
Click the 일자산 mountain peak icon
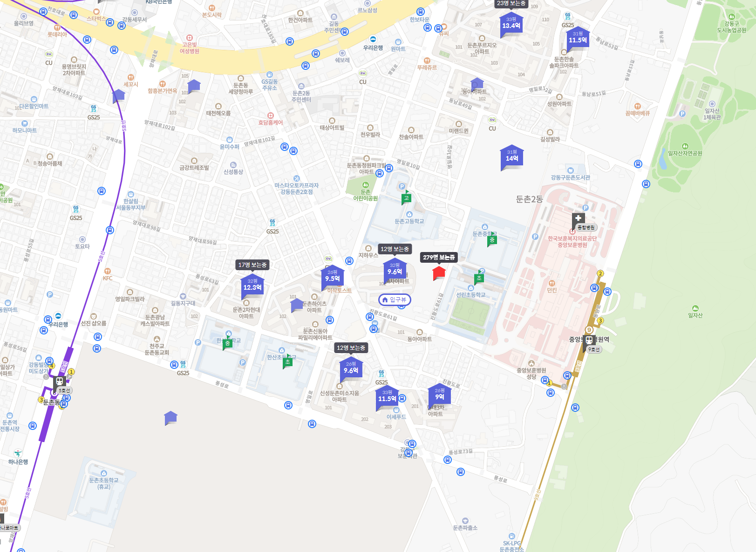pos(695,308)
